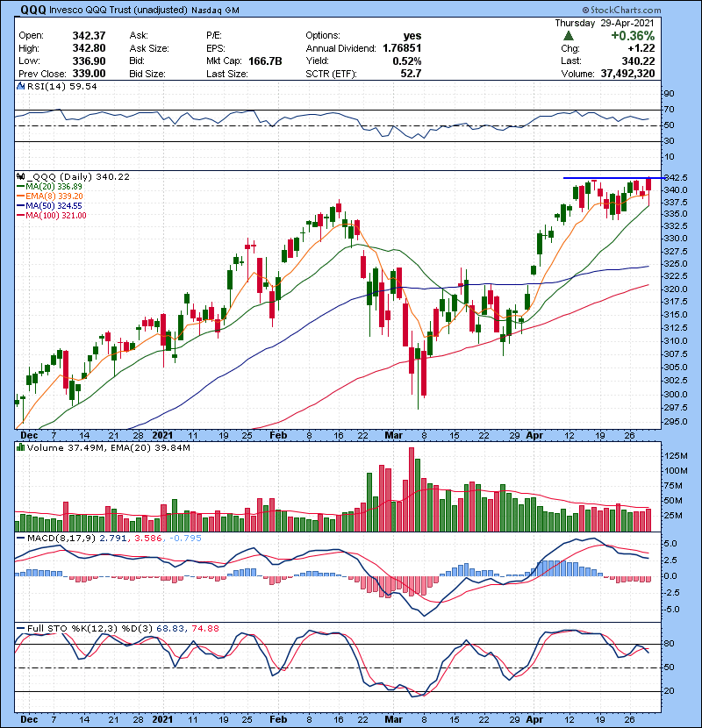This screenshot has width=702, height=728.
Task: Click the Volume value 37,492,320
Action: 627,74
